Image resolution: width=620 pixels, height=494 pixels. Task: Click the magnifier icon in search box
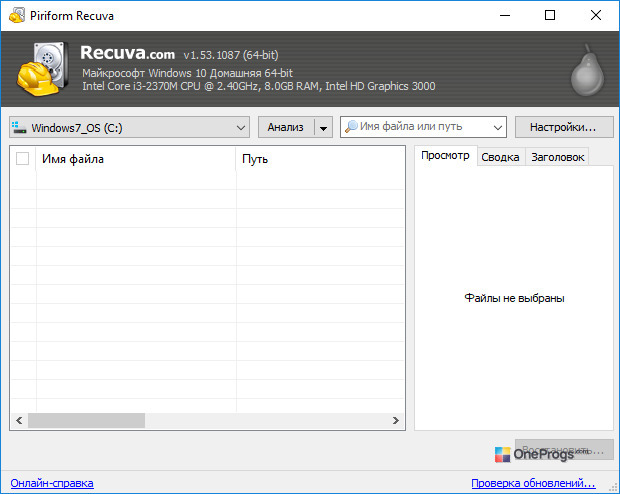(x=351, y=127)
